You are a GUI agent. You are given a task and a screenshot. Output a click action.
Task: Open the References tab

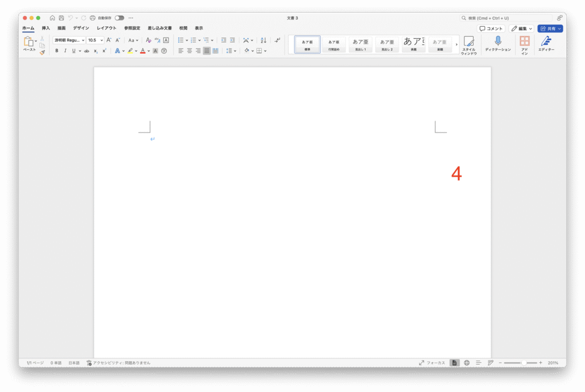click(132, 28)
